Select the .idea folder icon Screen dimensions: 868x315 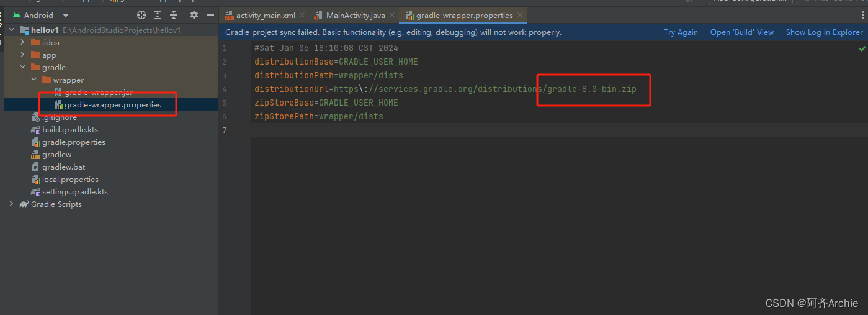pyautogui.click(x=35, y=42)
